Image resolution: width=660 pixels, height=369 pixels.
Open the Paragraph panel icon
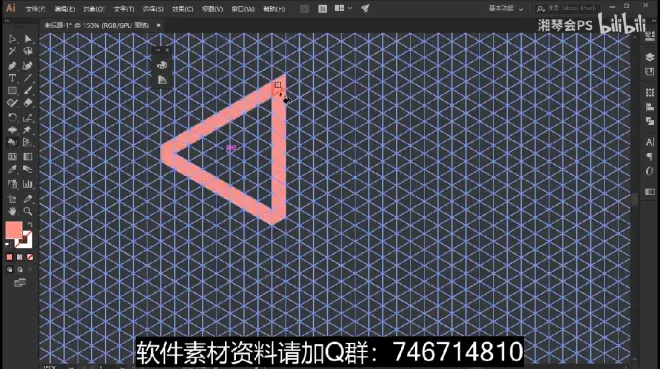(x=650, y=157)
